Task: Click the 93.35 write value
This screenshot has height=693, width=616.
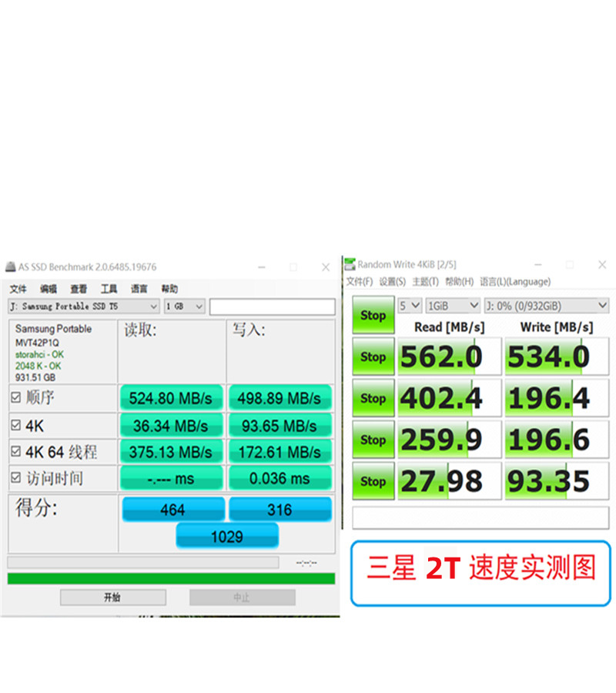Action: pyautogui.click(x=557, y=481)
